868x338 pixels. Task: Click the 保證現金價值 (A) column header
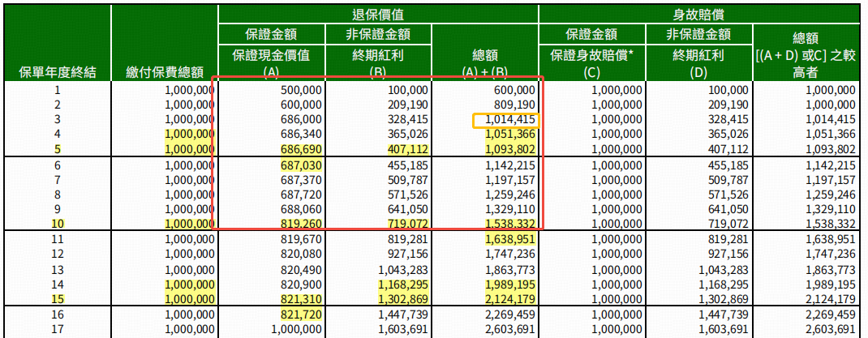click(x=272, y=63)
